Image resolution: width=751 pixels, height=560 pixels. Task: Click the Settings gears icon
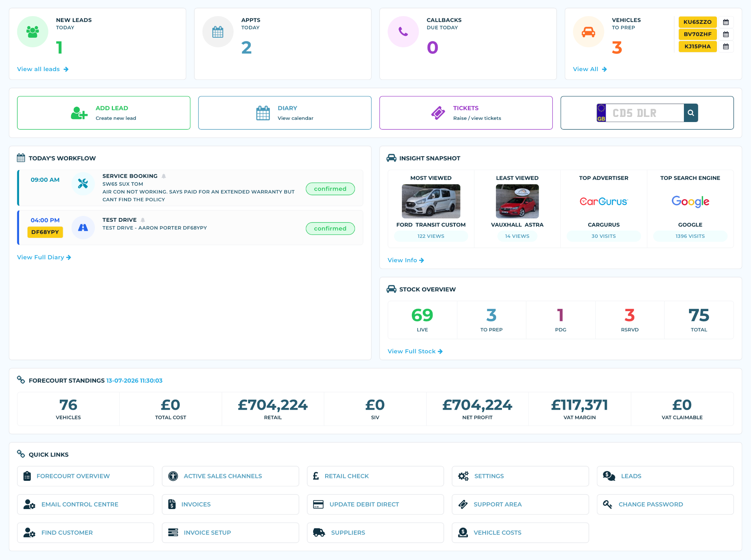tap(464, 476)
